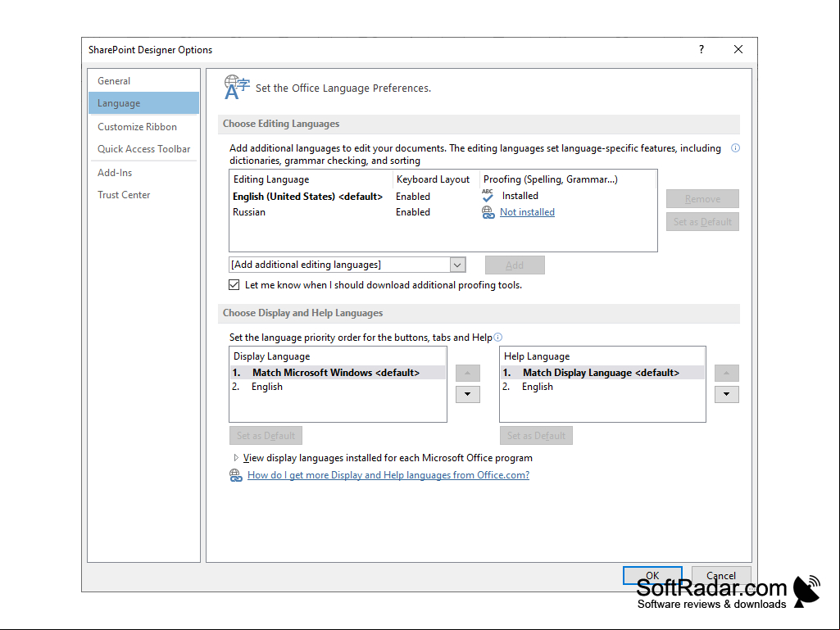Click the Add button for editing languages
The image size is (840, 630).
click(x=515, y=265)
